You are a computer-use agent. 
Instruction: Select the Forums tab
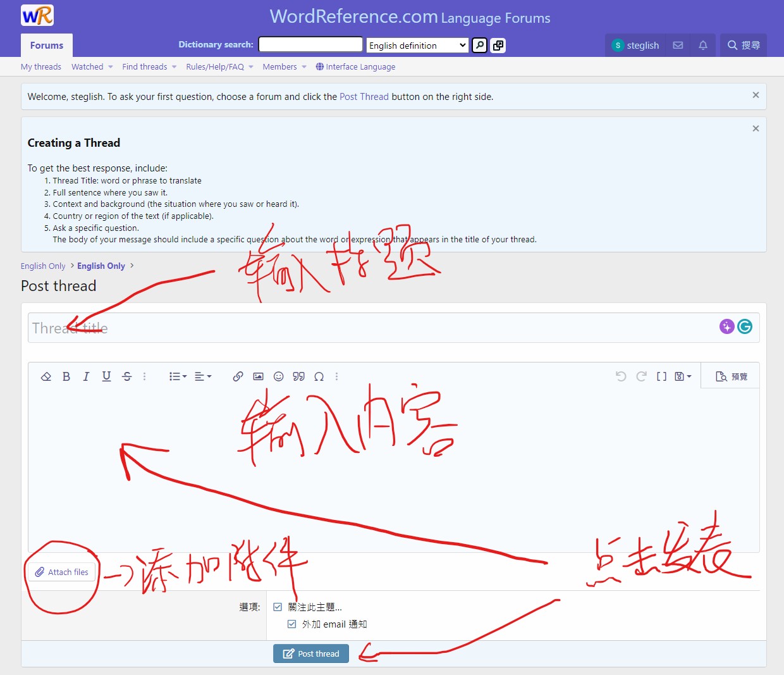click(x=47, y=46)
